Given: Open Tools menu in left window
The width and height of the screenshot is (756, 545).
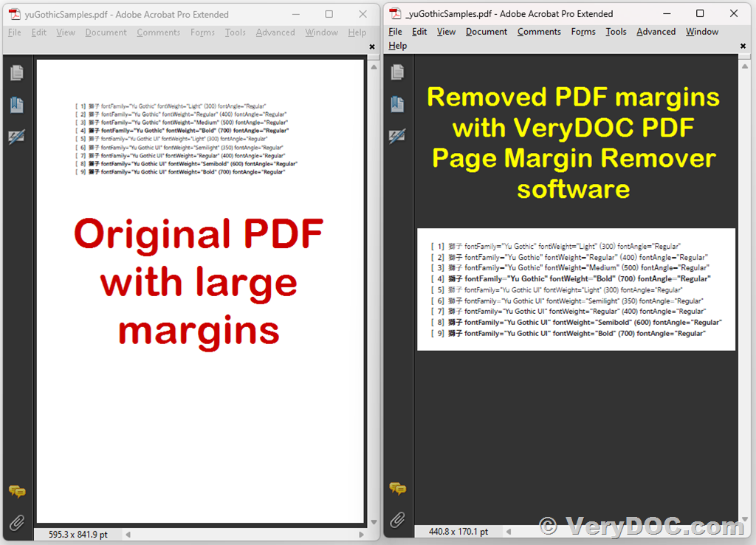Looking at the screenshot, I should click(236, 32).
